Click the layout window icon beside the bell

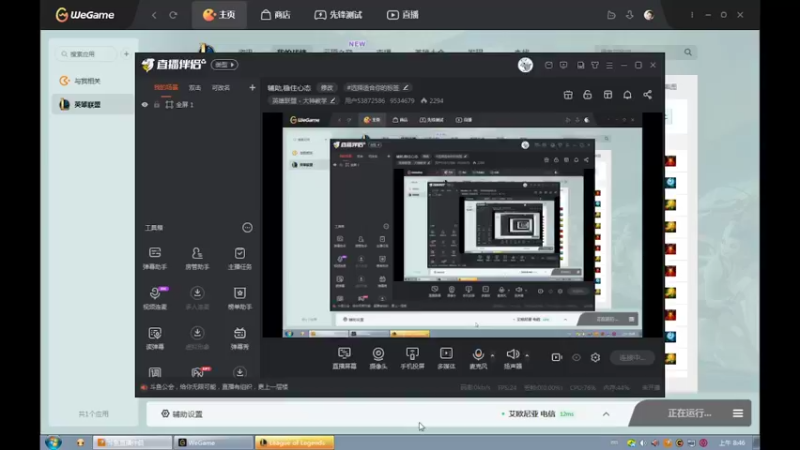click(608, 95)
